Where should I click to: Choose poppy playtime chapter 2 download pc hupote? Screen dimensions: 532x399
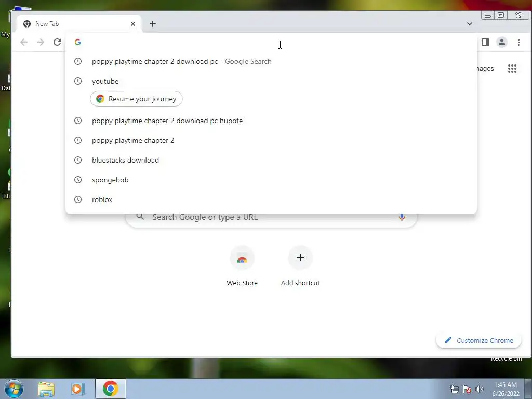(x=271, y=121)
